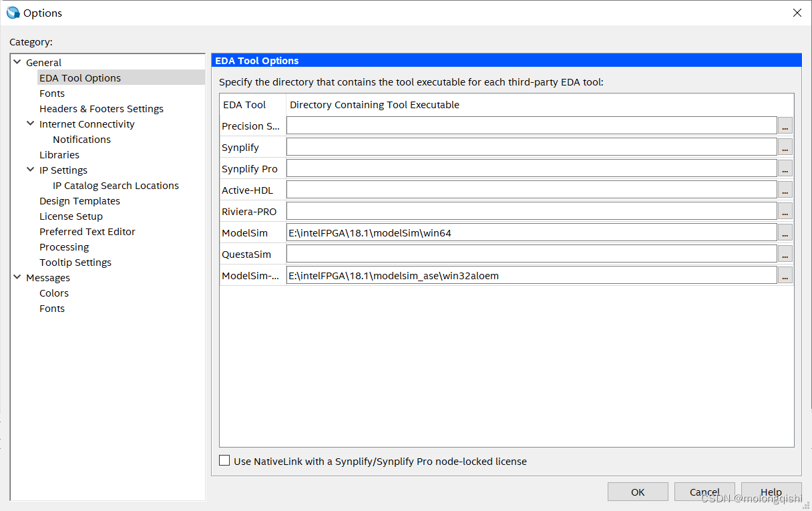Select Fonts under Messages
812x511 pixels.
pos(52,308)
